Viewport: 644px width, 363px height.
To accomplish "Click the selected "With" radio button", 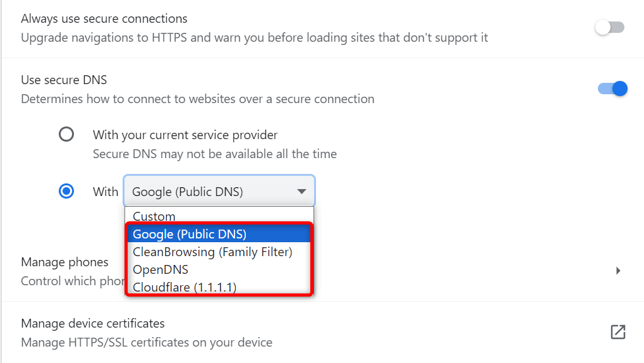I will [66, 191].
